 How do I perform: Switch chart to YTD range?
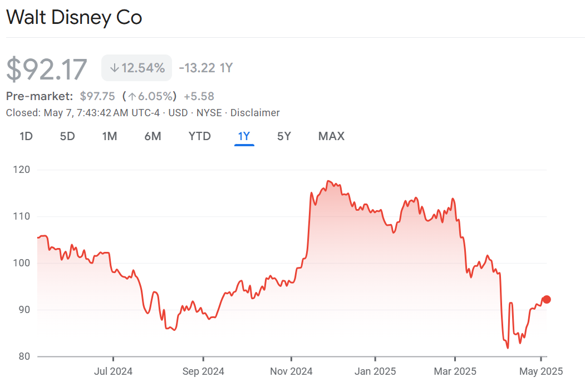tap(199, 136)
